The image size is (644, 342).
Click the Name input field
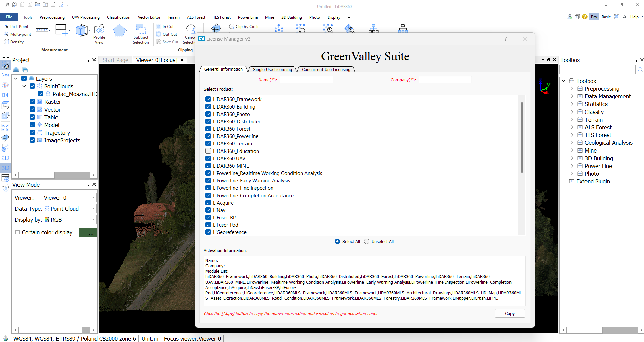click(x=306, y=80)
